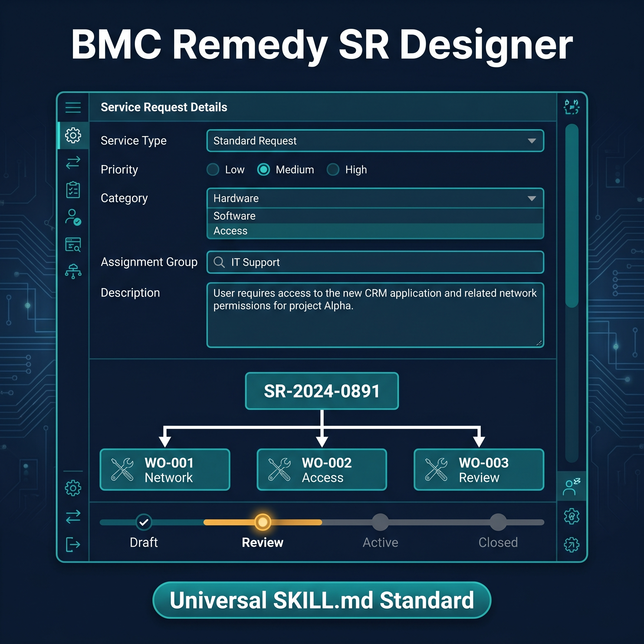Choose Software from the Category list

pyautogui.click(x=375, y=216)
